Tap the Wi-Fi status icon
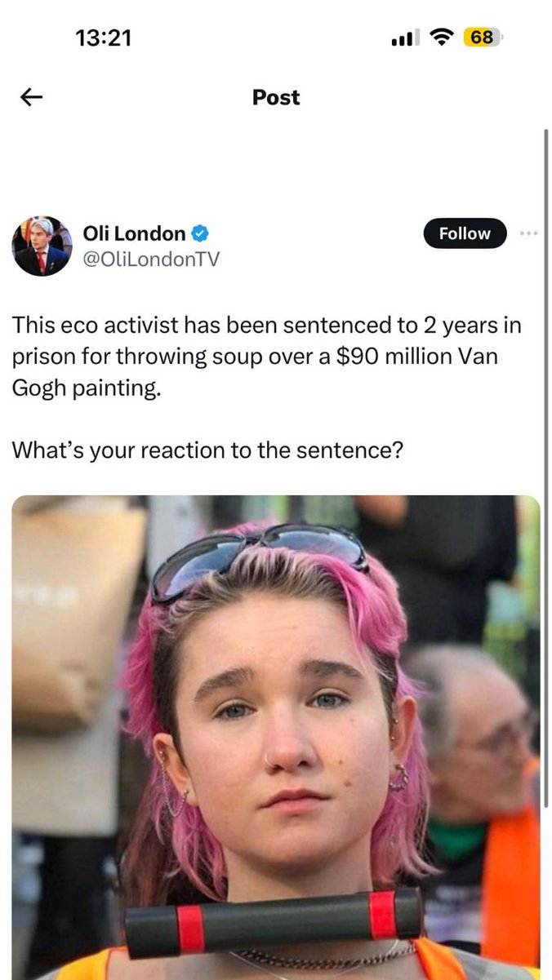 442,38
